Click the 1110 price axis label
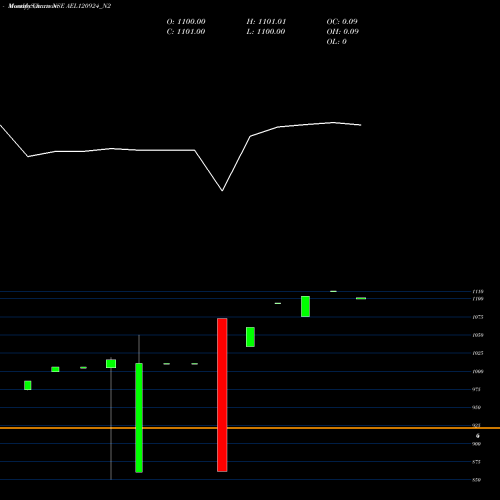Screen dimensions: 500x500 tap(478, 292)
